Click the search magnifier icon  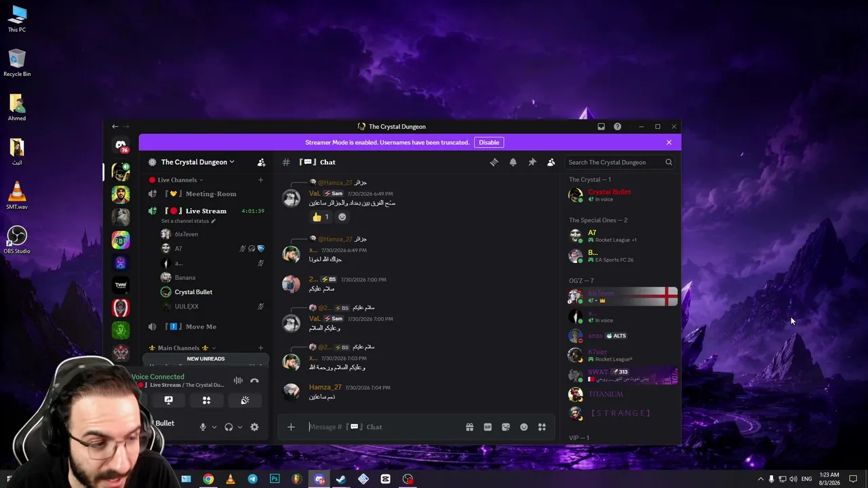(669, 163)
